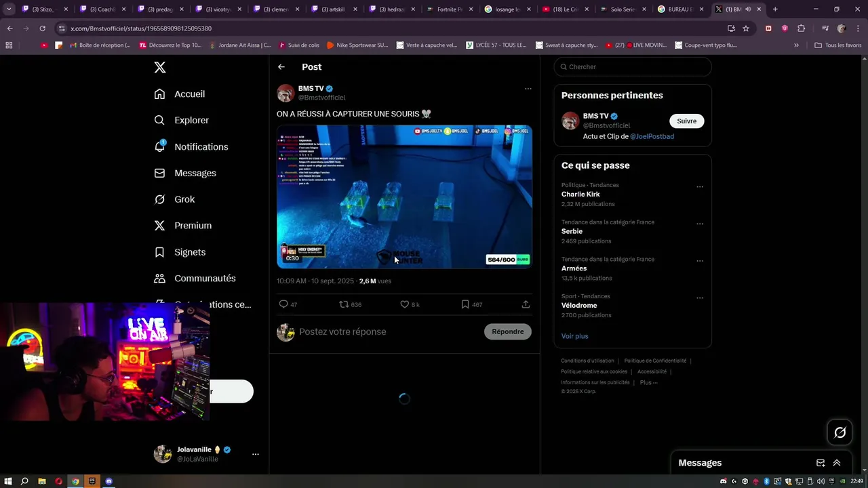Viewport: 868px width, 488px height.
Task: Open Notifications in sidebar
Action: [x=191, y=146]
